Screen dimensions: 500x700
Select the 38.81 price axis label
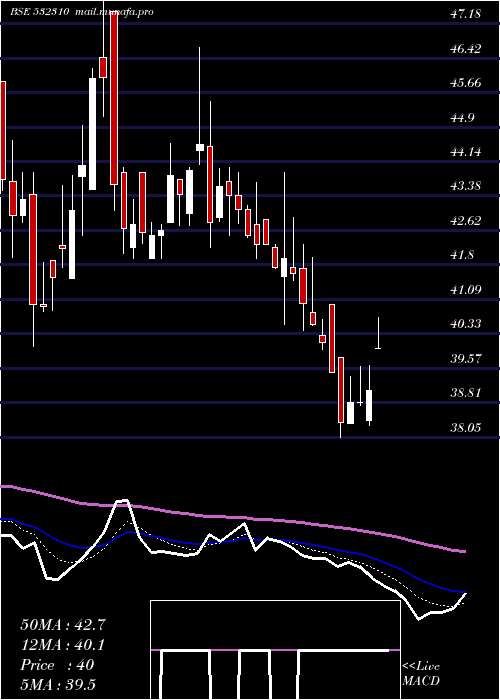(466, 393)
